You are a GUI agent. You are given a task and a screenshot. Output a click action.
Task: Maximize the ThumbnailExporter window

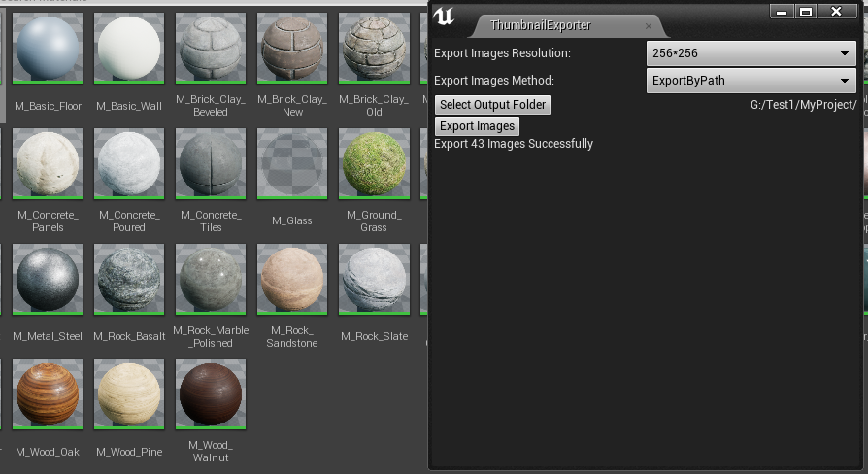coord(806,11)
